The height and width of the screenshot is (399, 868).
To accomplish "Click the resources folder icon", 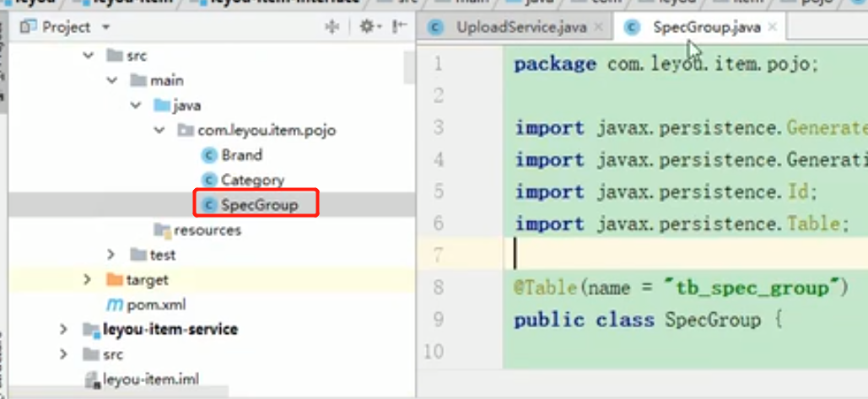I will [x=162, y=230].
